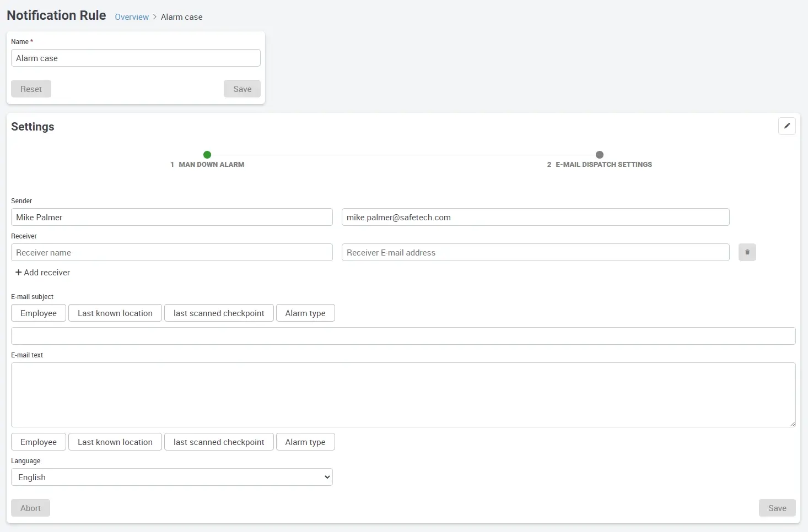Select the sender email address field

(535, 217)
